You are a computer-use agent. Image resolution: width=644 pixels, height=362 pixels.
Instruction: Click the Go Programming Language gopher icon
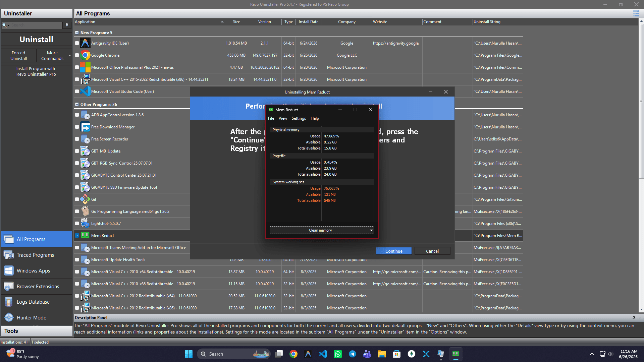click(x=85, y=212)
